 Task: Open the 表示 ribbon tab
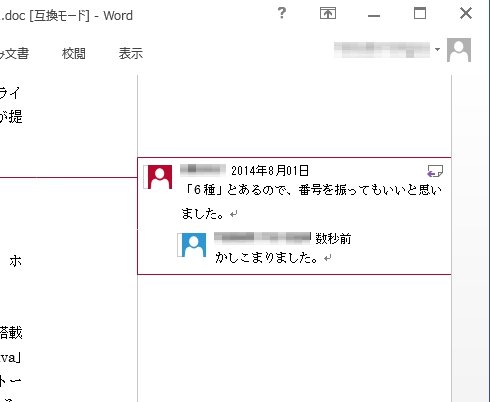[x=131, y=53]
